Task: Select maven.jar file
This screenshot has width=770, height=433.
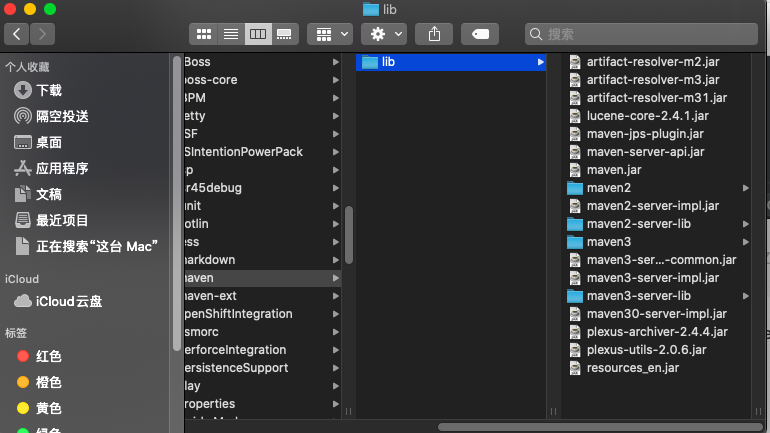Action: (x=605, y=170)
